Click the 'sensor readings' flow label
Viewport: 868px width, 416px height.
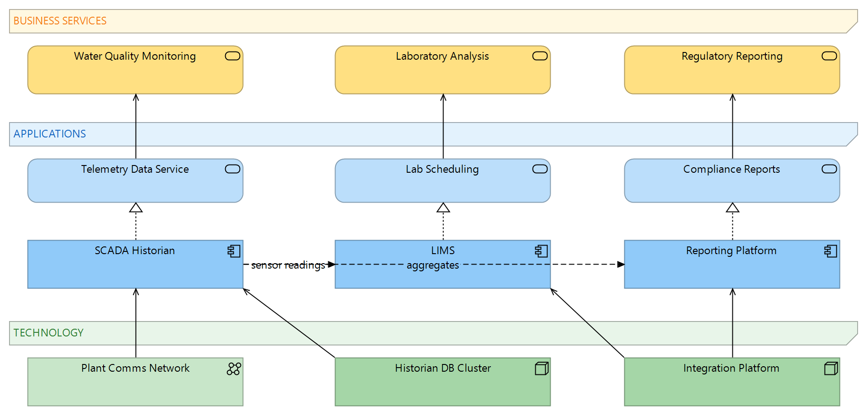(288, 265)
